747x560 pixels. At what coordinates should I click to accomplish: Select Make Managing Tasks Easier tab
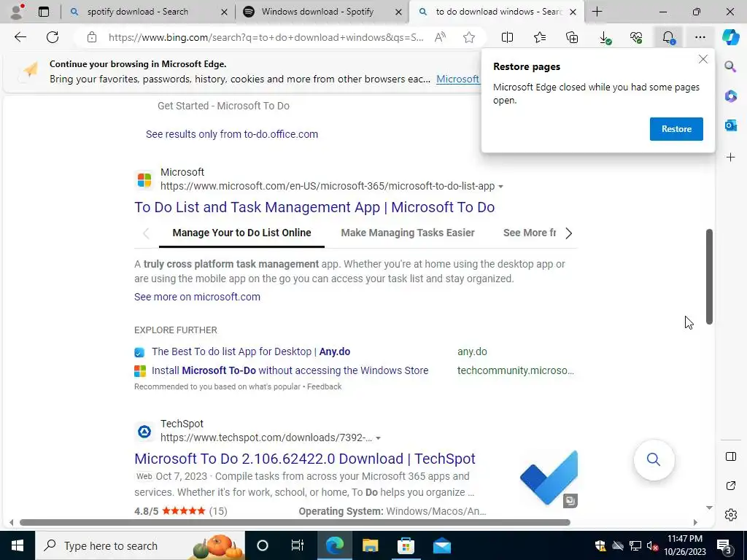(x=408, y=233)
